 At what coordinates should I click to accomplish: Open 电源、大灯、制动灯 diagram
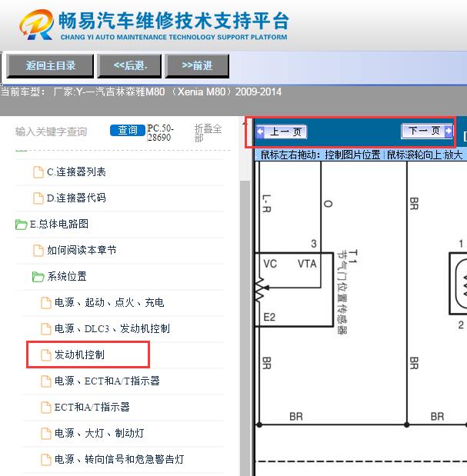(x=99, y=433)
